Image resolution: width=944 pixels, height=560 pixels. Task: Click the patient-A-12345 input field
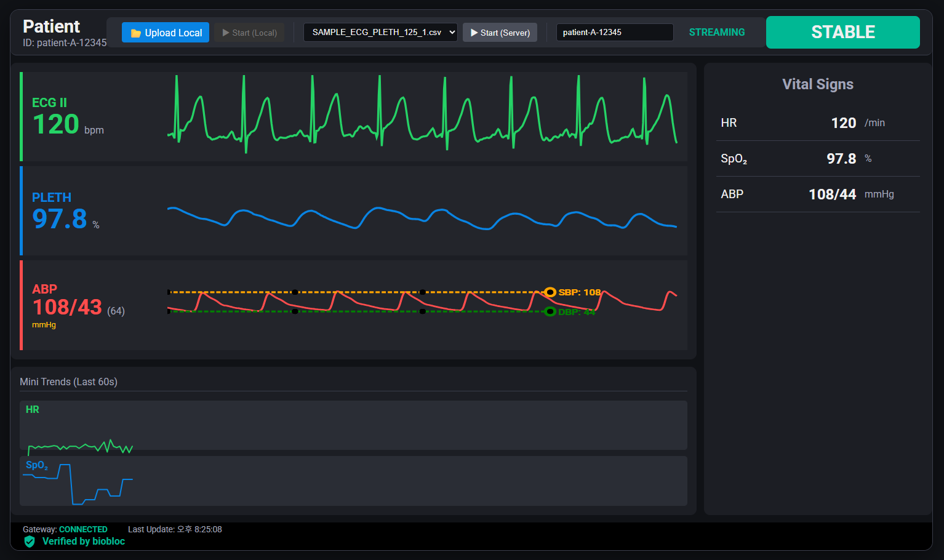tap(615, 32)
